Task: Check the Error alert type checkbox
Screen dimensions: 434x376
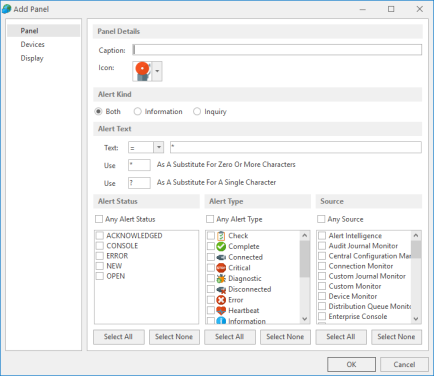Action: (211, 300)
